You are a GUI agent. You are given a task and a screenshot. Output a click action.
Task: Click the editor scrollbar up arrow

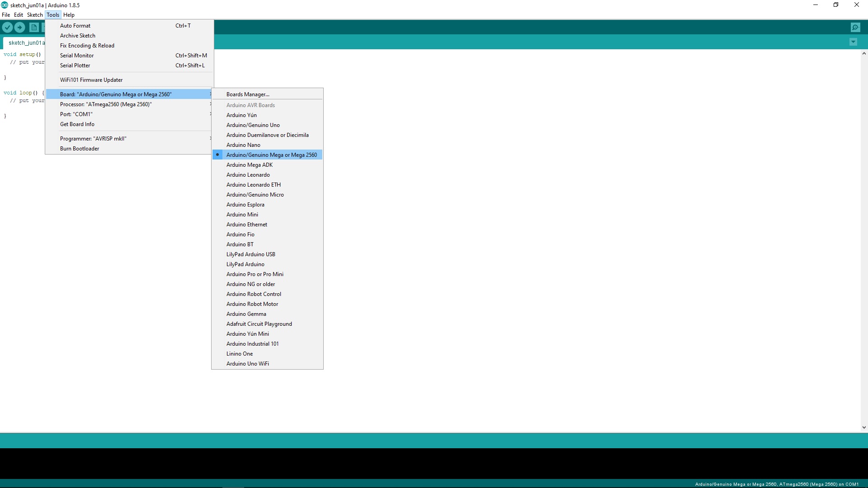coord(864,53)
